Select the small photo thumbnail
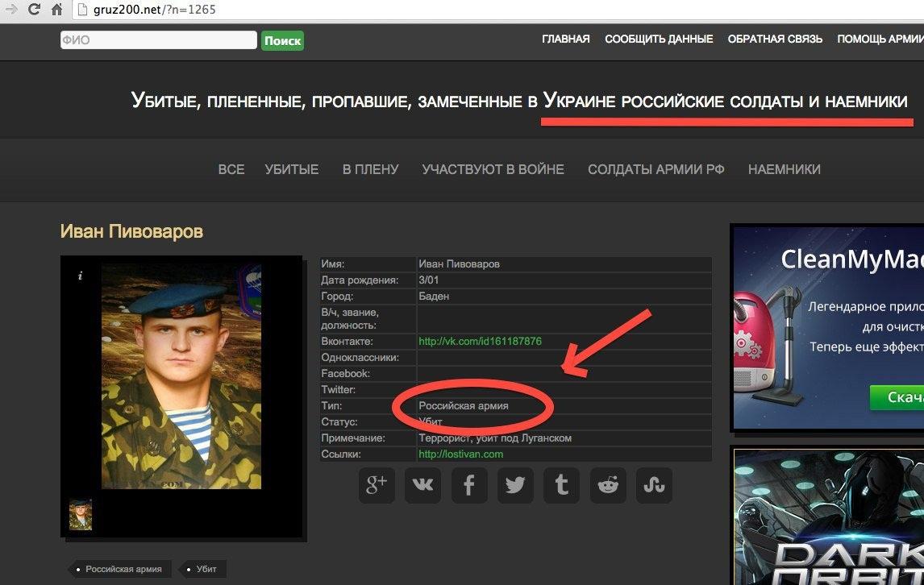924x585 pixels. 80,514
